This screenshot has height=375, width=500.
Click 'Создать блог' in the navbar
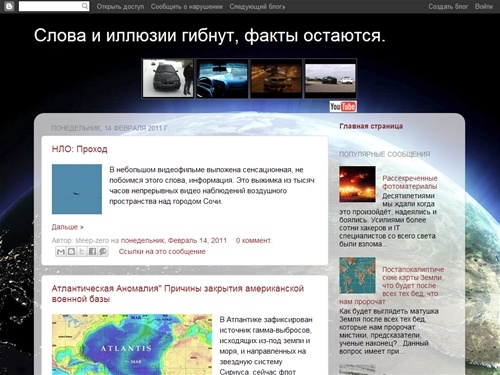[448, 6]
